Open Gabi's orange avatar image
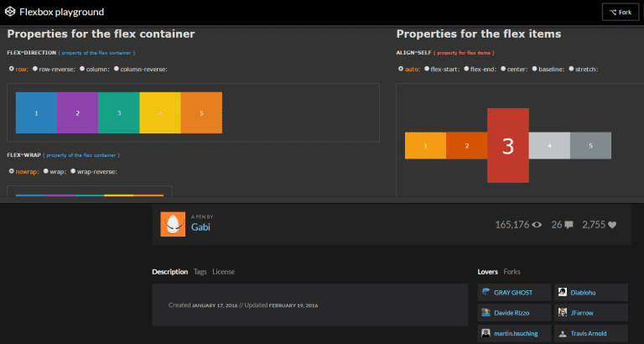644x344 pixels. pos(173,224)
